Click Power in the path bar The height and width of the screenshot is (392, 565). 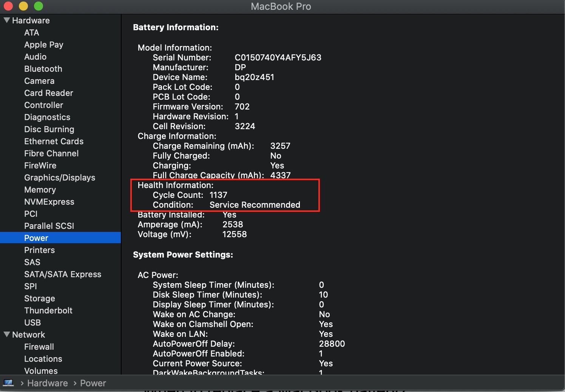tap(93, 383)
